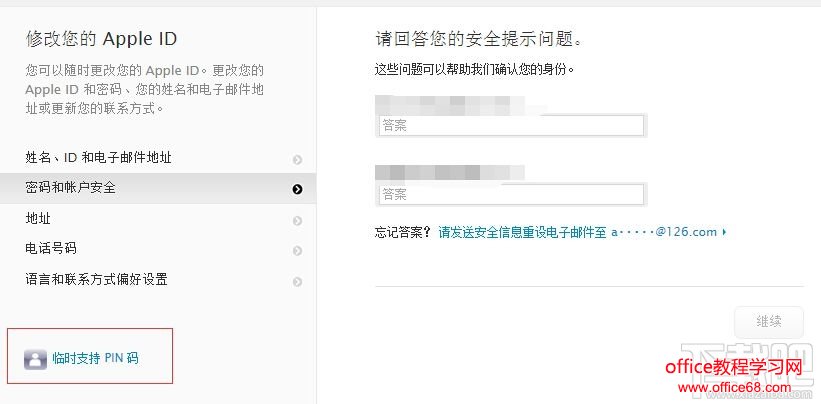The width and height of the screenshot is (821, 404).
Task: Click arrow icon beside 语言和联系方式偏好设置
Action: tap(297, 281)
